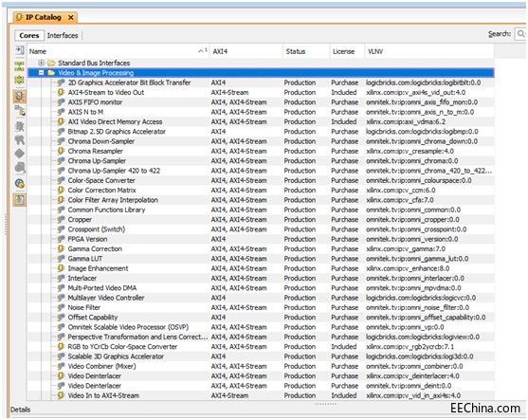The width and height of the screenshot is (528, 420).
Task: Click the globe update IP catalog icon
Action: click(20, 183)
